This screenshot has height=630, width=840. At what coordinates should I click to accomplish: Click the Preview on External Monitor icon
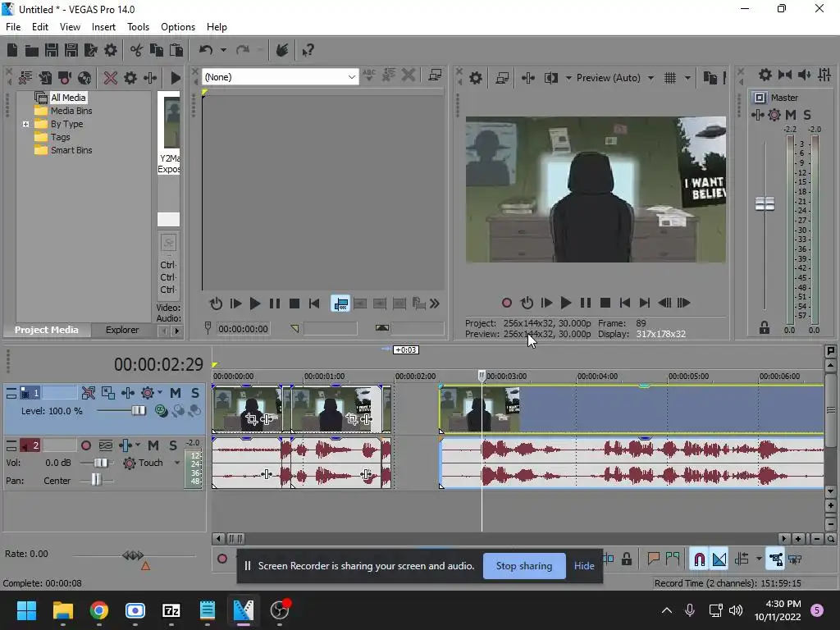pos(502,78)
